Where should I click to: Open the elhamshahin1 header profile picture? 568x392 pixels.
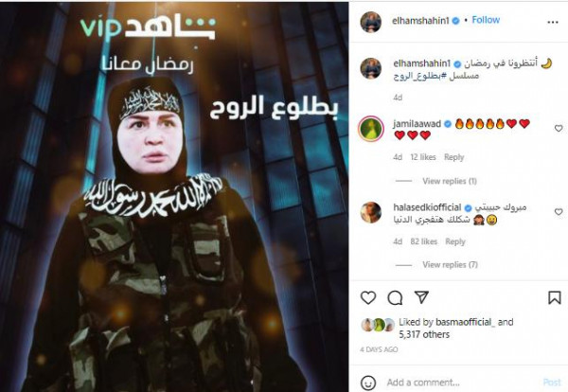point(370,22)
